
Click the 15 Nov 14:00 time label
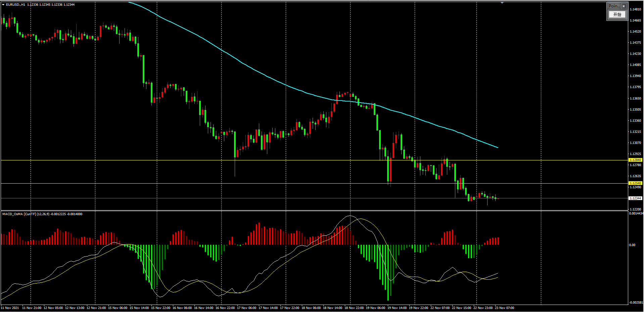pos(139,308)
